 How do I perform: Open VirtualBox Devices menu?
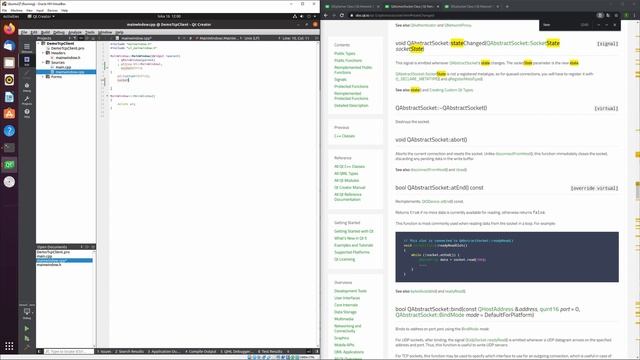pos(53,10)
